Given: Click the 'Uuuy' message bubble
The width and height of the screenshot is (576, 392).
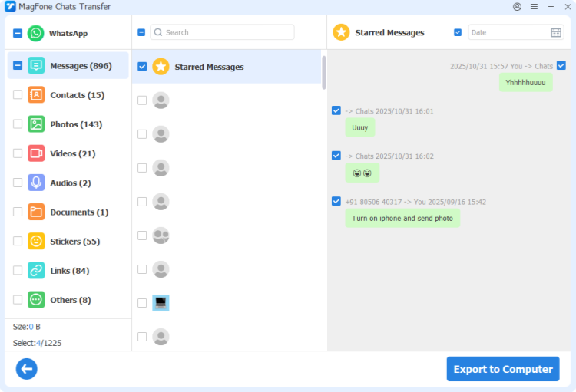Looking at the screenshot, I should pos(360,128).
